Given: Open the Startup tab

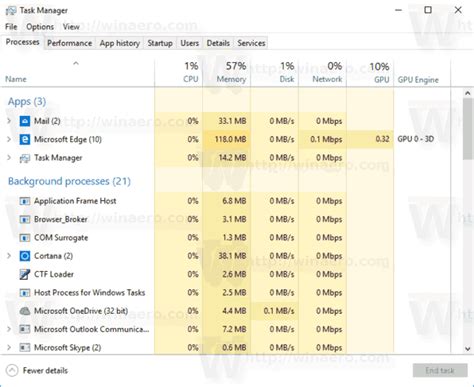Looking at the screenshot, I should tap(160, 43).
